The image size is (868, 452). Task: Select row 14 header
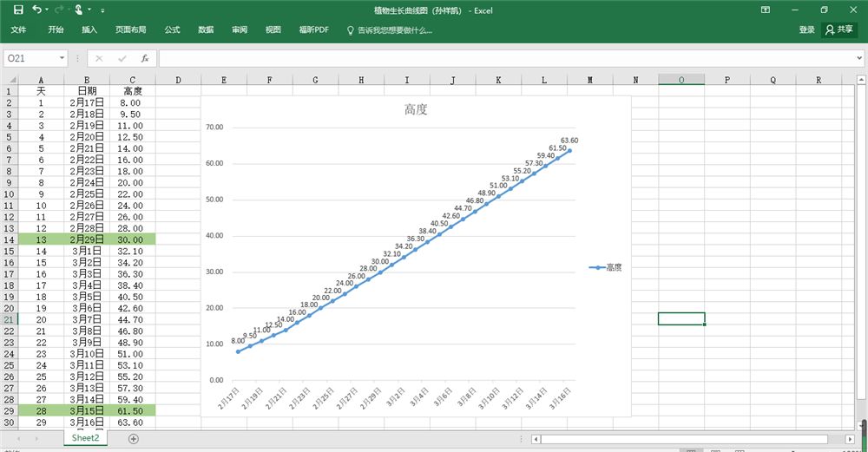point(9,239)
